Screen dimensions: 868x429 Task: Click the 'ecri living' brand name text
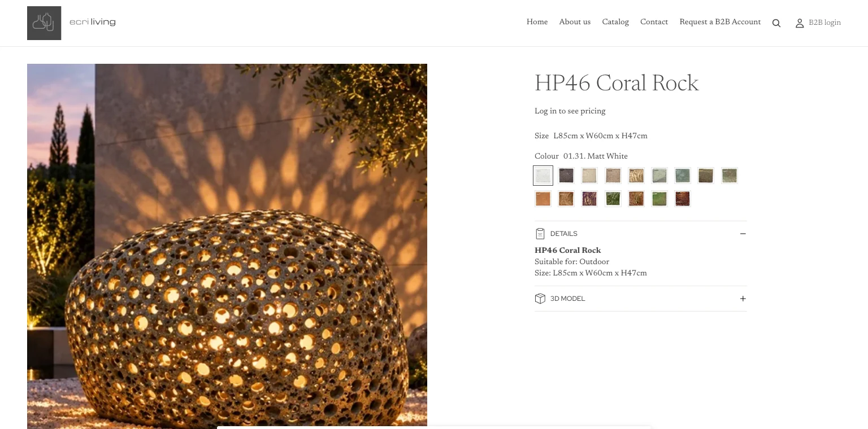tap(93, 22)
